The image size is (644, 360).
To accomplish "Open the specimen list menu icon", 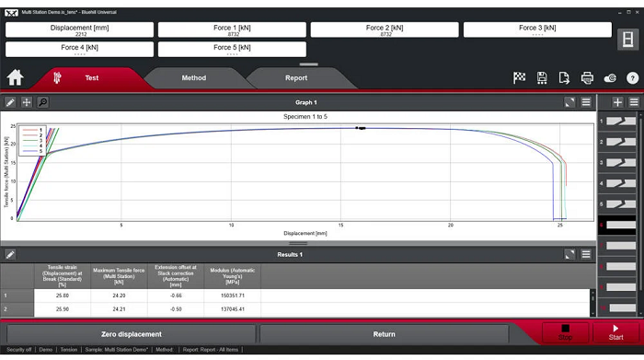I will [634, 102].
